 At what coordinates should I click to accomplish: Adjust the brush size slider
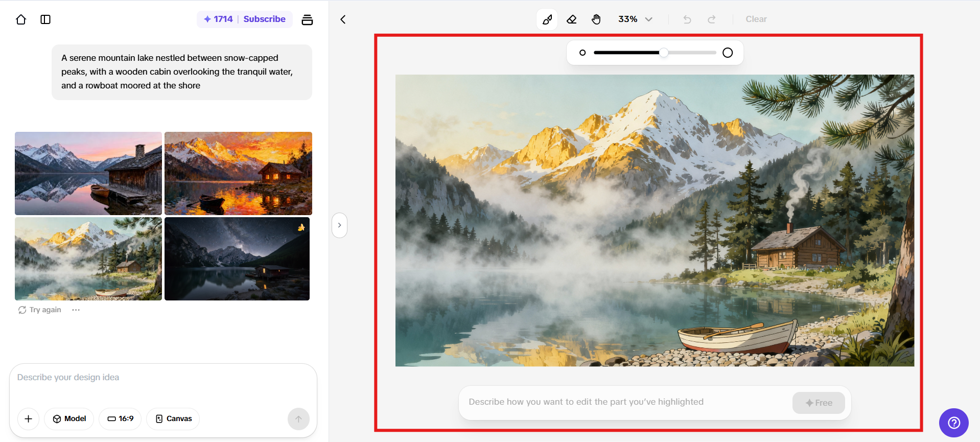(x=655, y=53)
